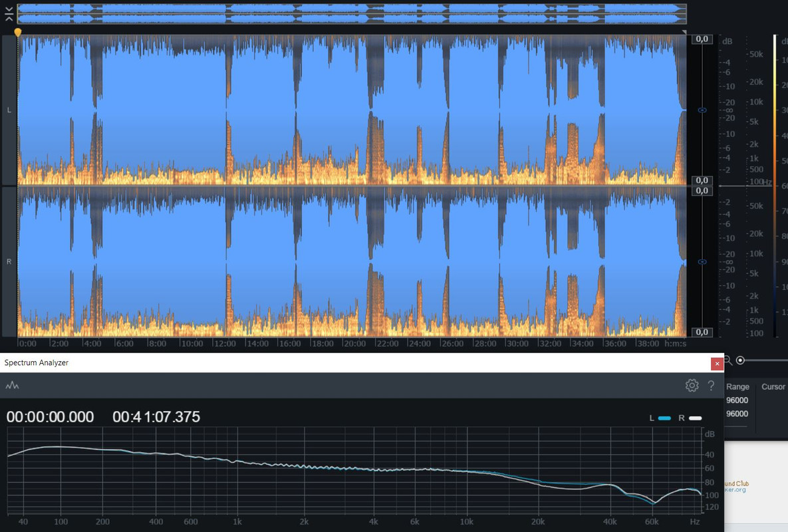This screenshot has height=532, width=788.
Task: Click the 00:00:00.000 start time readout
Action: pos(51,417)
